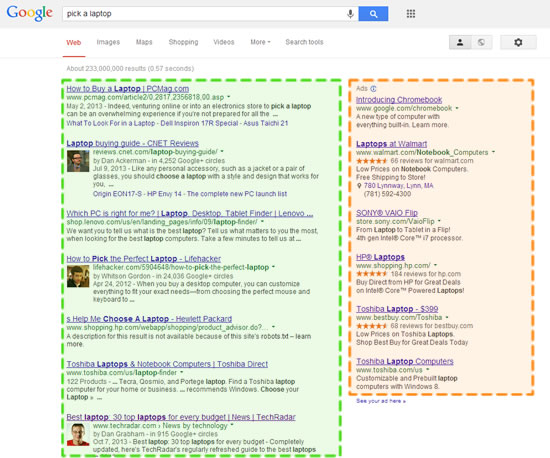Click the Ads info icon
Image resolution: width=550 pixels, height=458 pixels.
coord(374,89)
